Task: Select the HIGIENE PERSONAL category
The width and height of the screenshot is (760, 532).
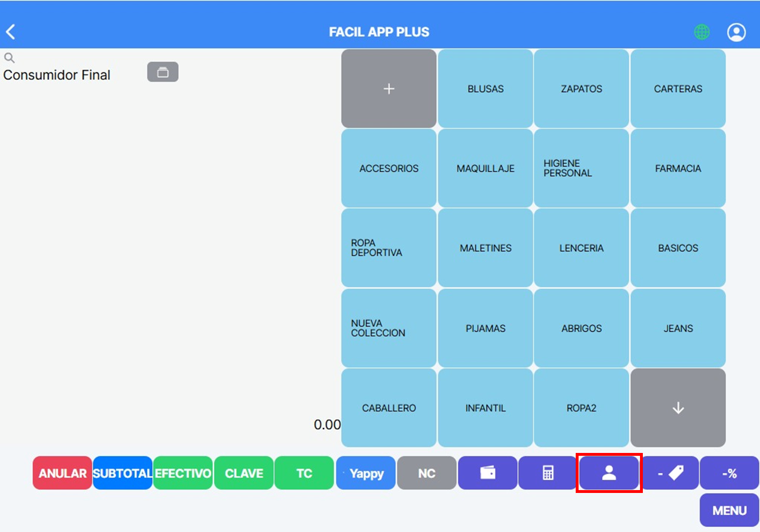Action: [x=581, y=168]
